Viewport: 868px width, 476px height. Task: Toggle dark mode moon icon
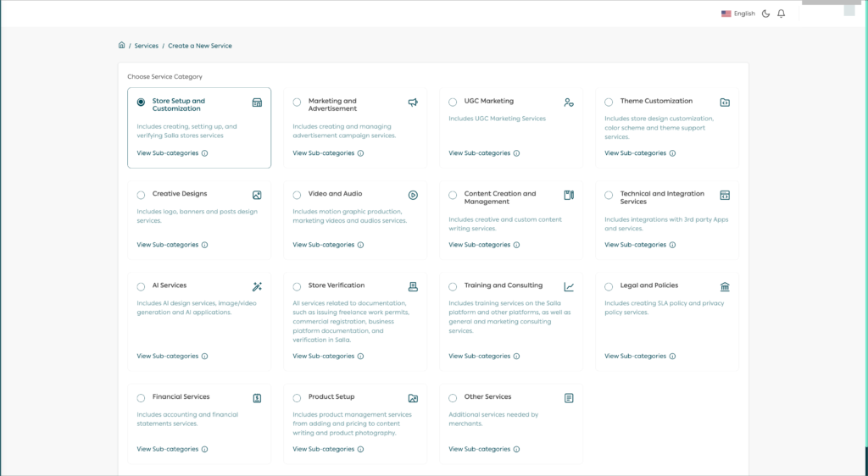pyautogui.click(x=766, y=14)
